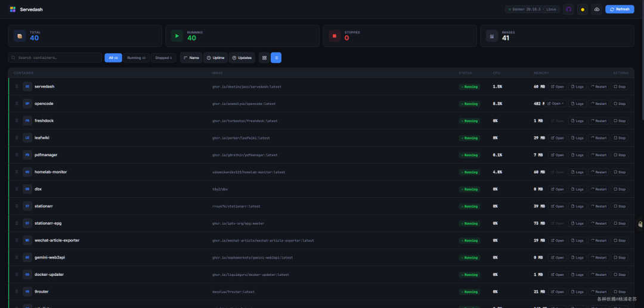
Task: Open the wechat-article-exporter container
Action: pos(558,240)
